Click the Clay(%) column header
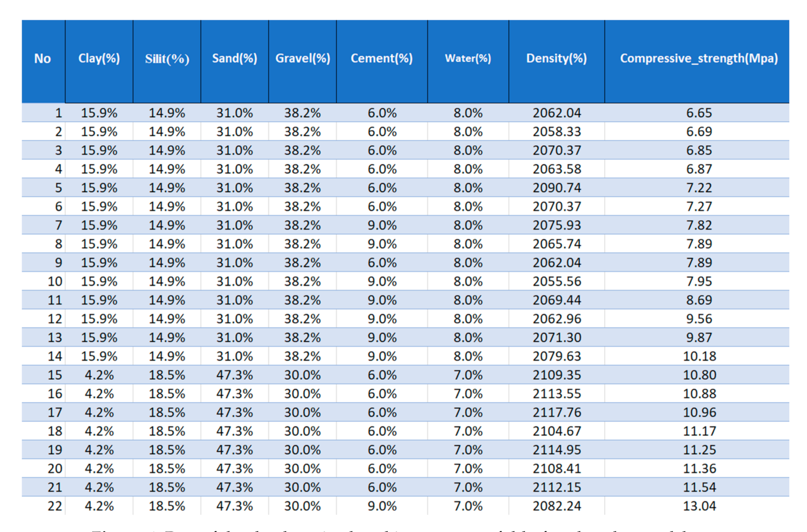 click(99, 59)
